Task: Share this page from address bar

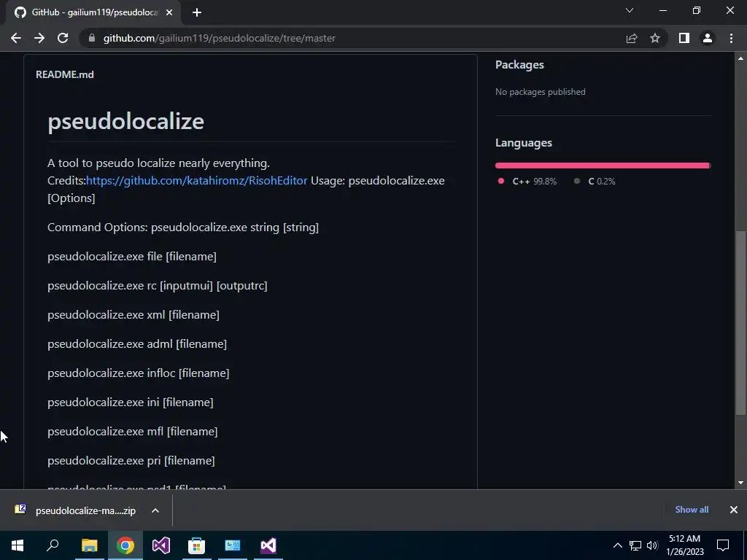Action: (x=632, y=38)
